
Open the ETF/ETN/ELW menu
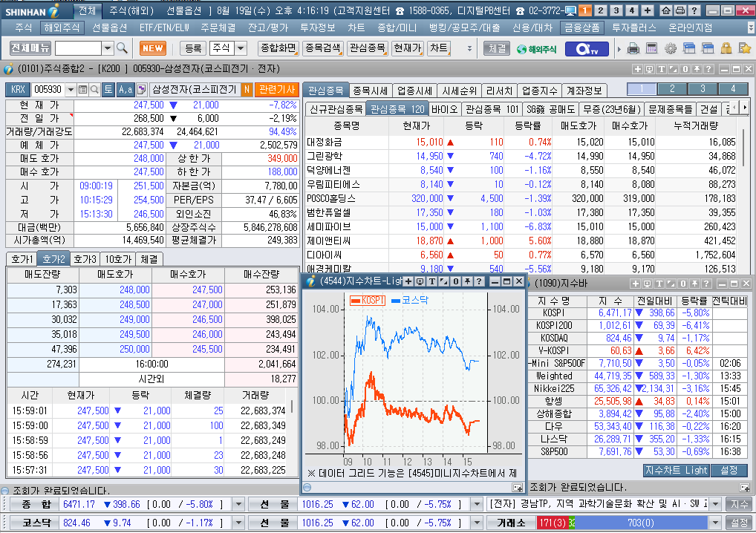click(x=164, y=28)
